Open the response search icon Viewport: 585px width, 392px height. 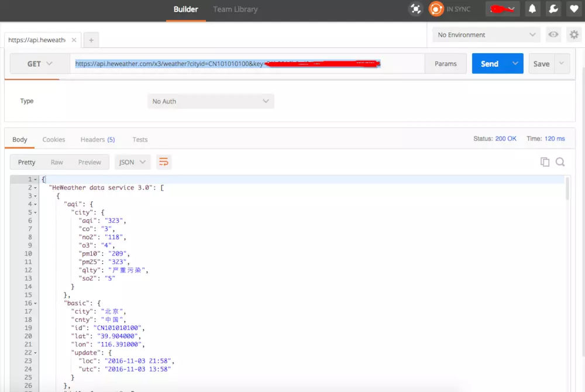[x=560, y=162]
